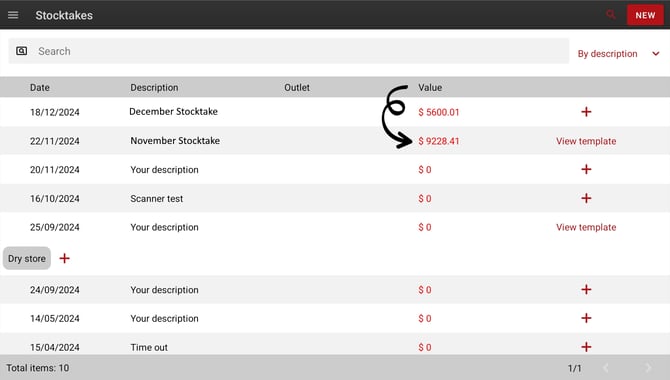The image size is (670, 380).
Task: Go to next page arrow
Action: coord(648,368)
